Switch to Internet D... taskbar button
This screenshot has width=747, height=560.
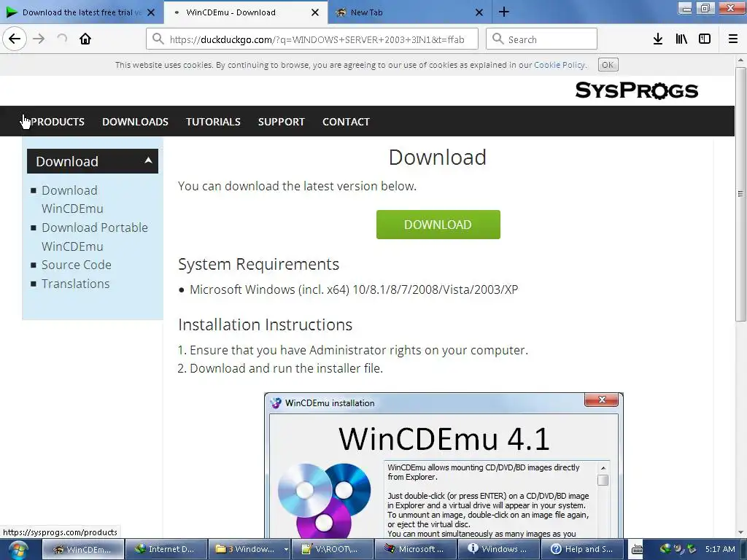pyautogui.click(x=166, y=549)
